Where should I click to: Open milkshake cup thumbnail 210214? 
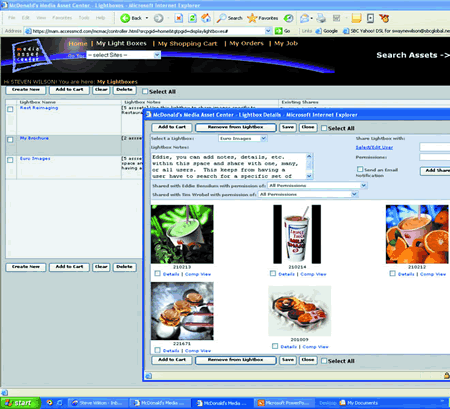tap(297, 234)
